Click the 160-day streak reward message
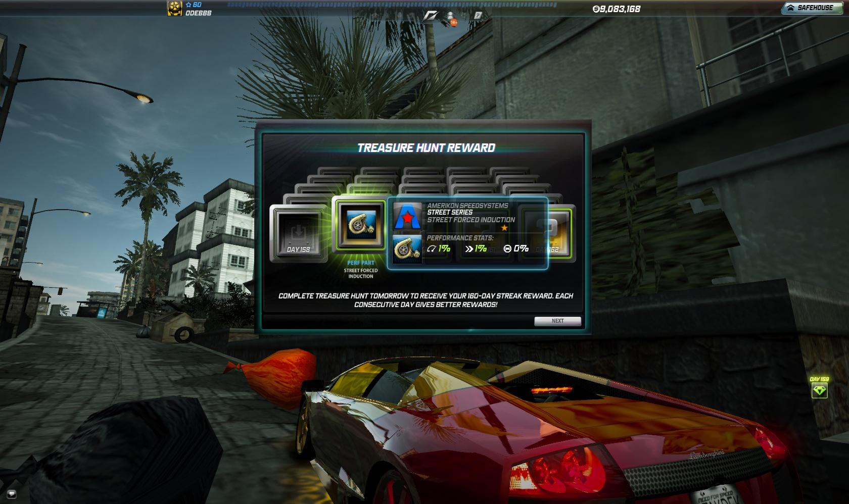The image size is (849, 504). [x=426, y=300]
